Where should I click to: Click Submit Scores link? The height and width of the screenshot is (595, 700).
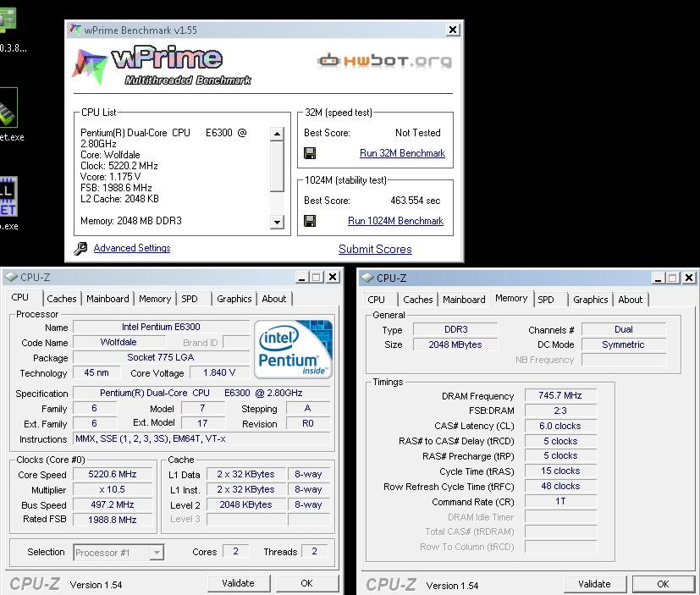coord(375,249)
